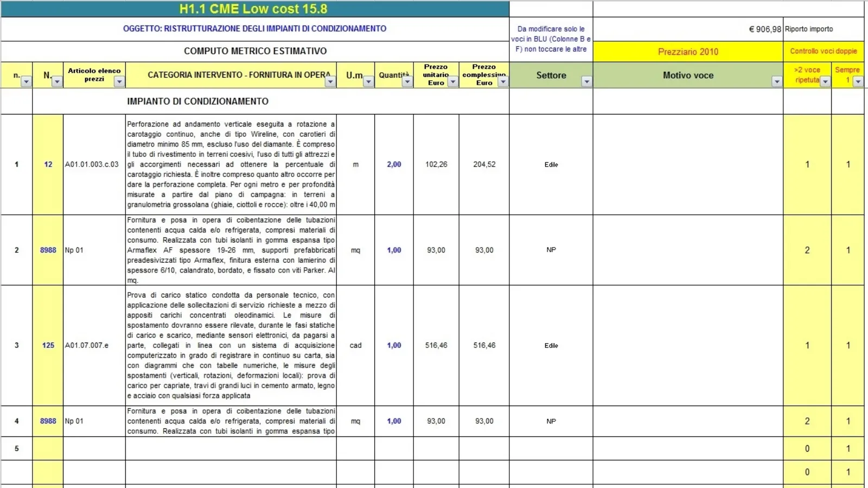Select the total price 204,52 cell
The image size is (868, 488).
[484, 164]
